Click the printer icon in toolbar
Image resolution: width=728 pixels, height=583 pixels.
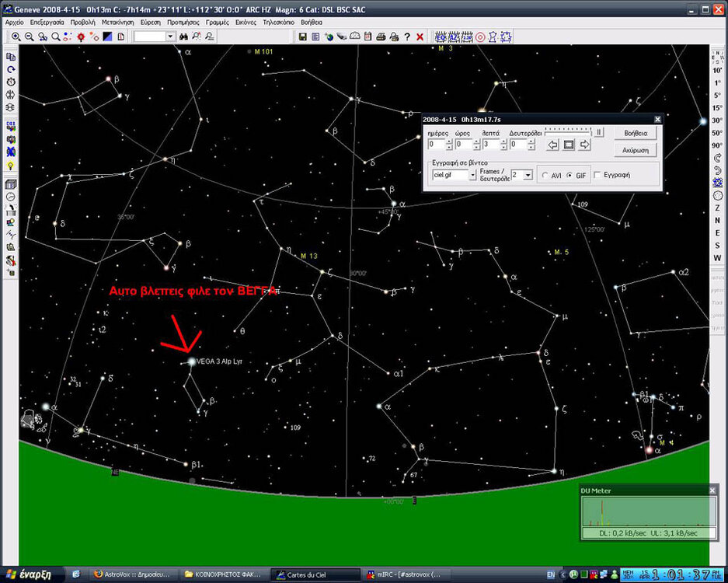(x=381, y=37)
